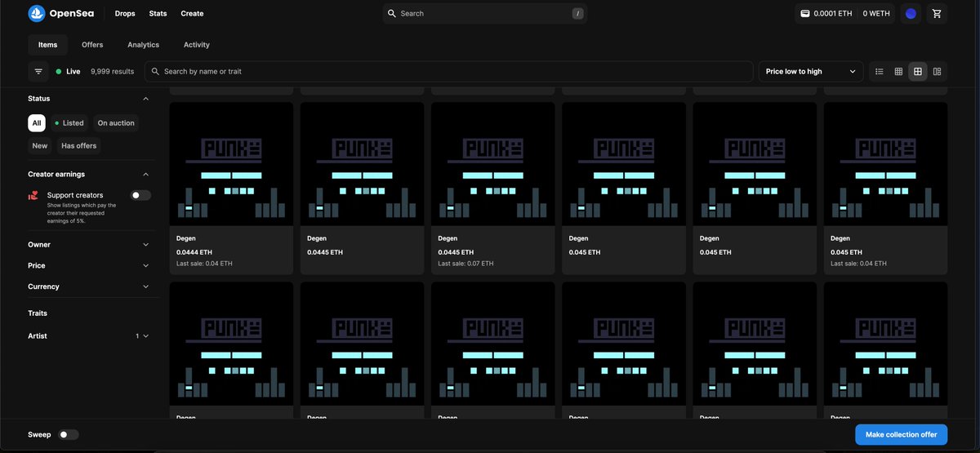This screenshot has width=980, height=453.
Task: Click the 9,999 results text
Action: pyautogui.click(x=113, y=72)
